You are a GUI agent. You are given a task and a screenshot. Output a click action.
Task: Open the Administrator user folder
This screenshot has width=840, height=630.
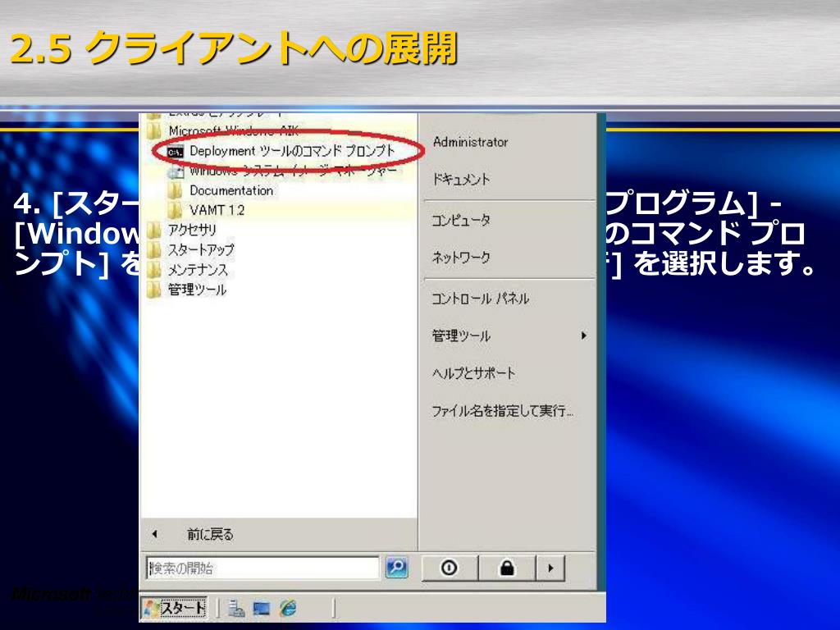pos(470,142)
